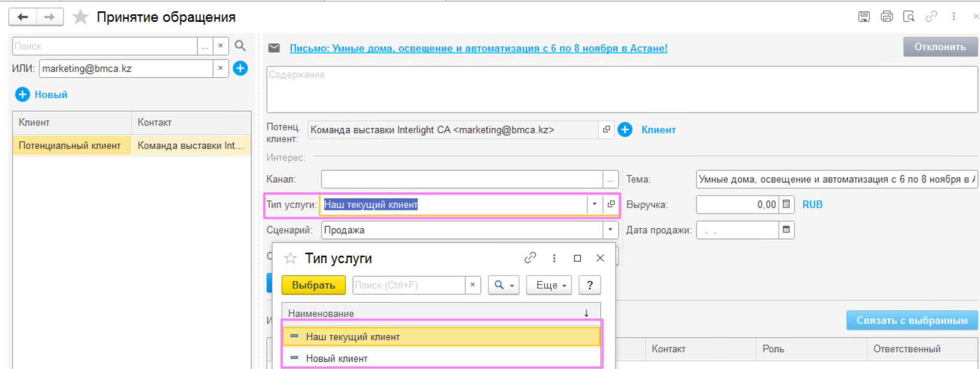Open calculator for Выручка field
Viewport: 980px width, 369px height.
pos(787,205)
